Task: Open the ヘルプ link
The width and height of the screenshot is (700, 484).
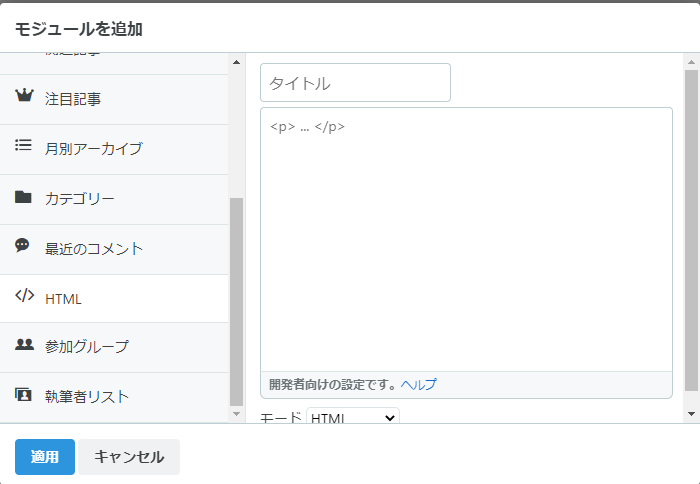Action: click(419, 384)
